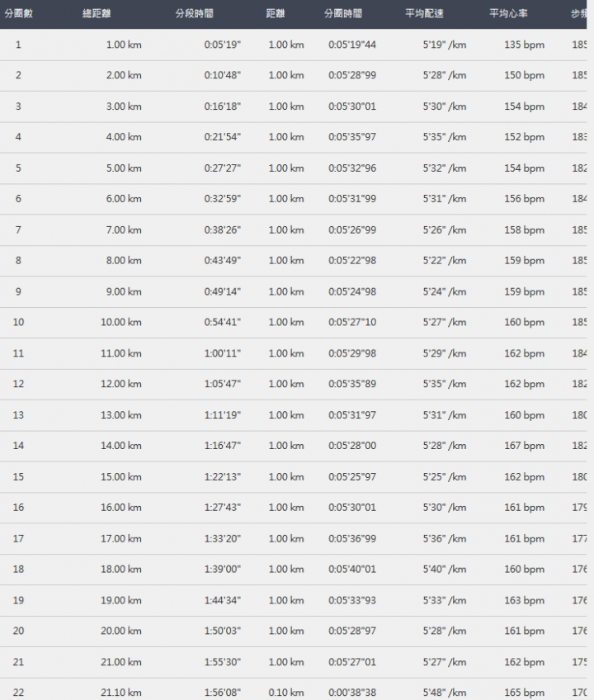The image size is (594, 700).
Task: Click the 21.00 km total distance cell
Action: pos(120,662)
